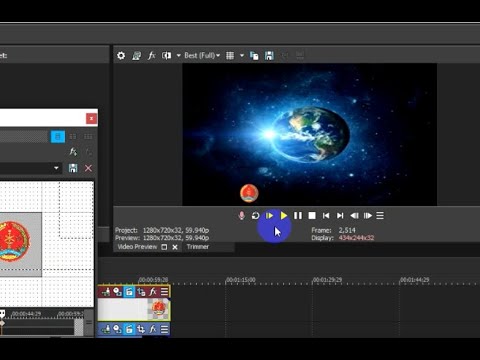Click Automation Settings icon on red track

(x=117, y=292)
